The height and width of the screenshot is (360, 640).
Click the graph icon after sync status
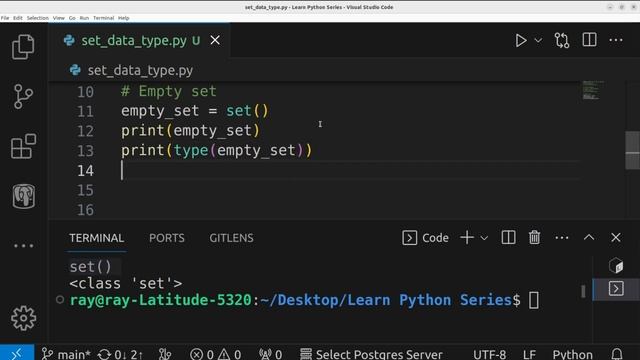point(165,354)
